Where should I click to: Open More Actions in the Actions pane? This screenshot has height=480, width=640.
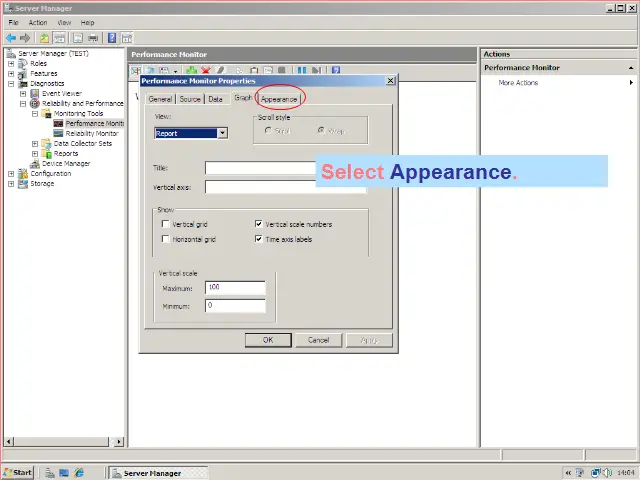[518, 82]
